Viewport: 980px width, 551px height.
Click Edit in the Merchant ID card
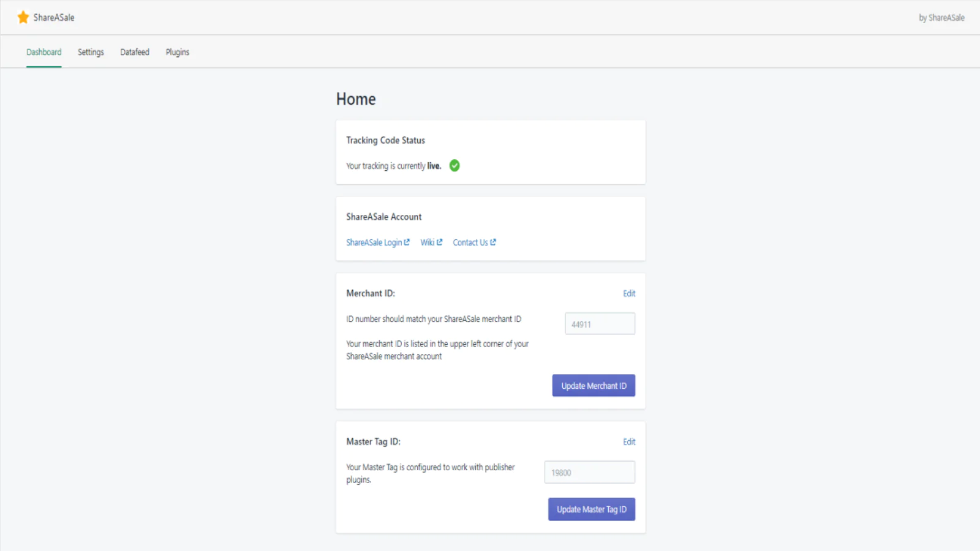tap(629, 293)
